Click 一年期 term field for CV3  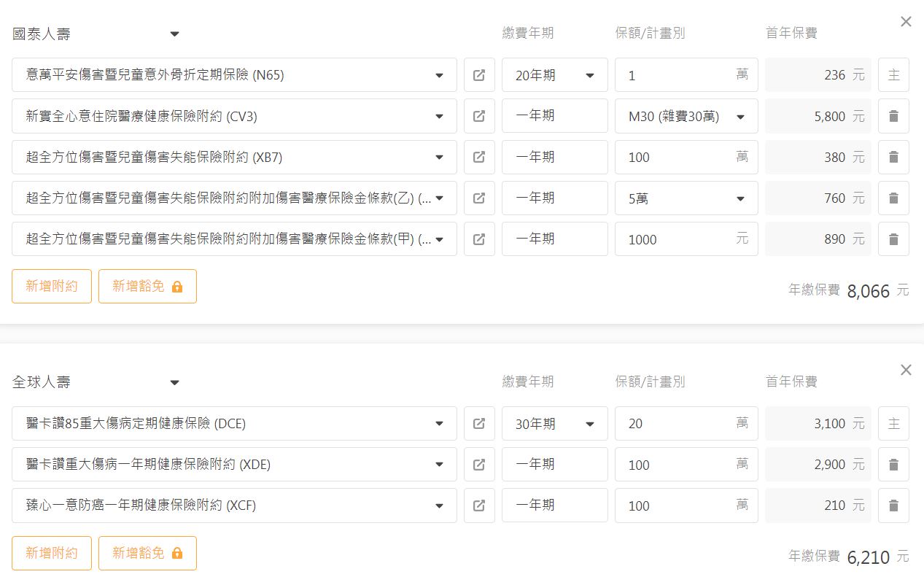pos(555,116)
